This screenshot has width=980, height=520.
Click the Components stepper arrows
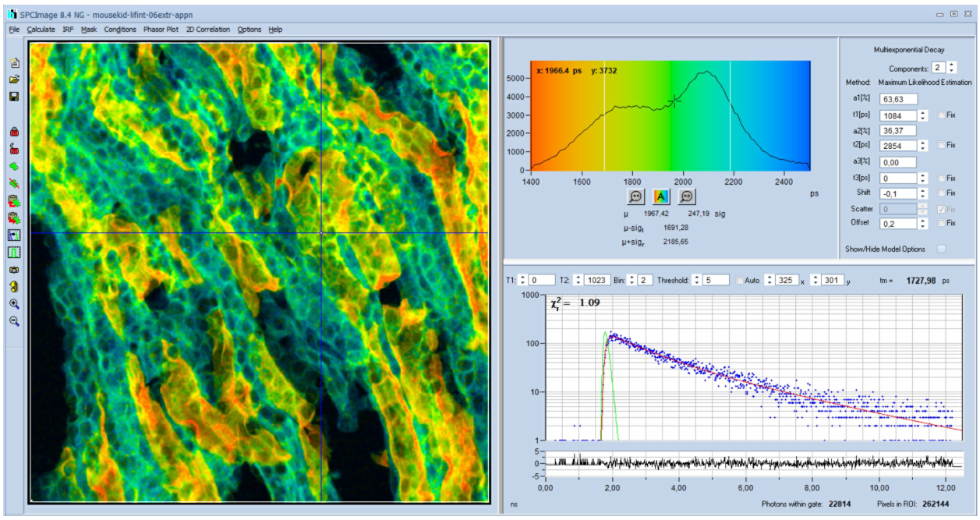[951, 68]
